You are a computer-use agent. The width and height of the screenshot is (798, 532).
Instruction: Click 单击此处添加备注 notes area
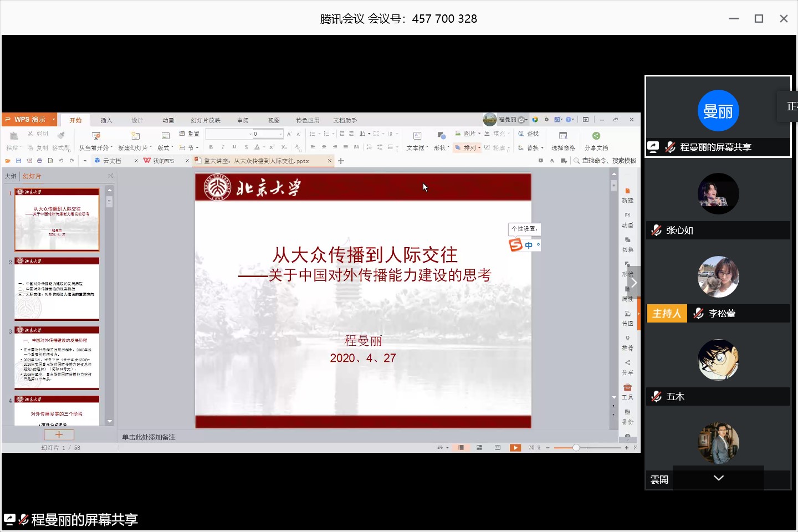point(149,437)
